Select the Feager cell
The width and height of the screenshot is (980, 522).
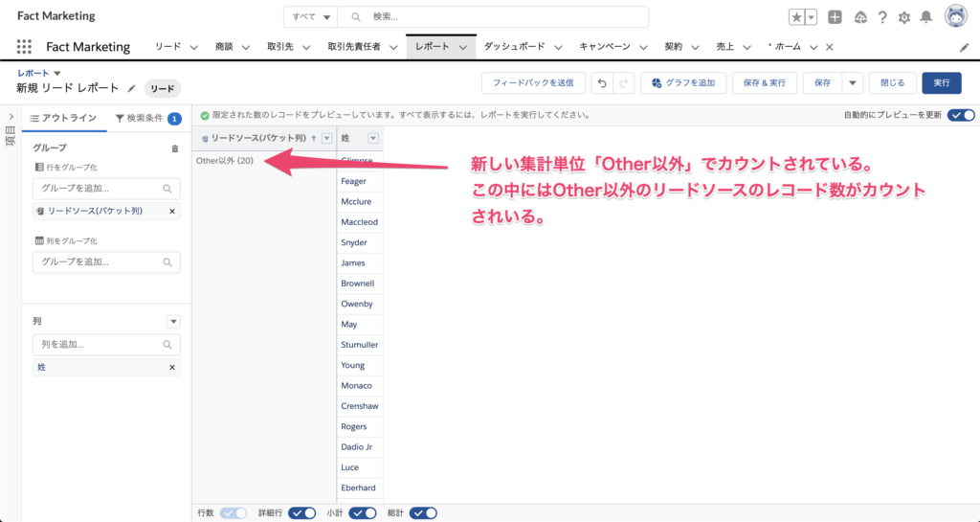click(360, 181)
